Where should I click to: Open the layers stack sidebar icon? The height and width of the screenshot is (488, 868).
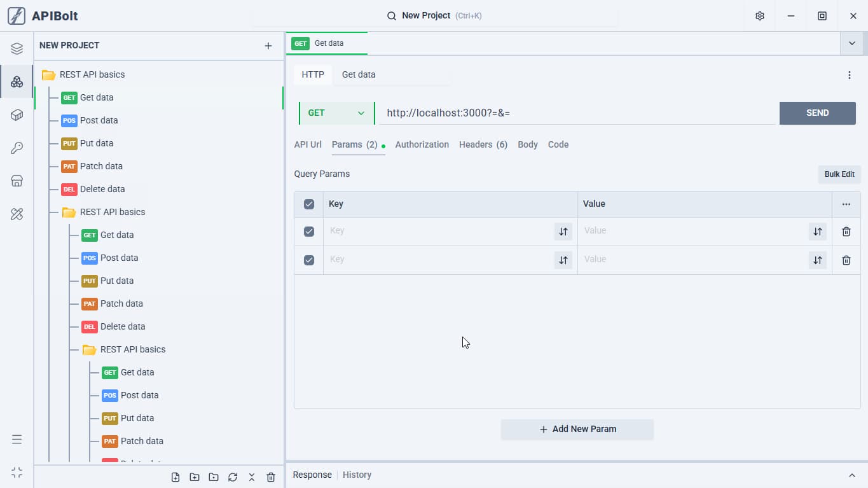click(17, 49)
